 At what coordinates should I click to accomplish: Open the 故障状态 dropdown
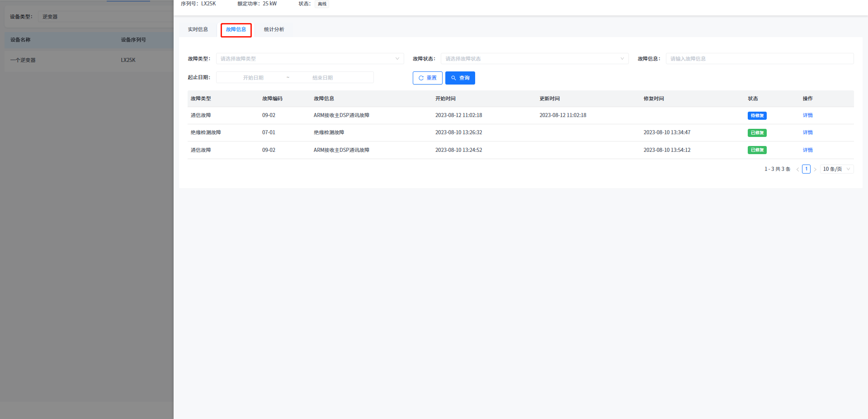point(534,59)
